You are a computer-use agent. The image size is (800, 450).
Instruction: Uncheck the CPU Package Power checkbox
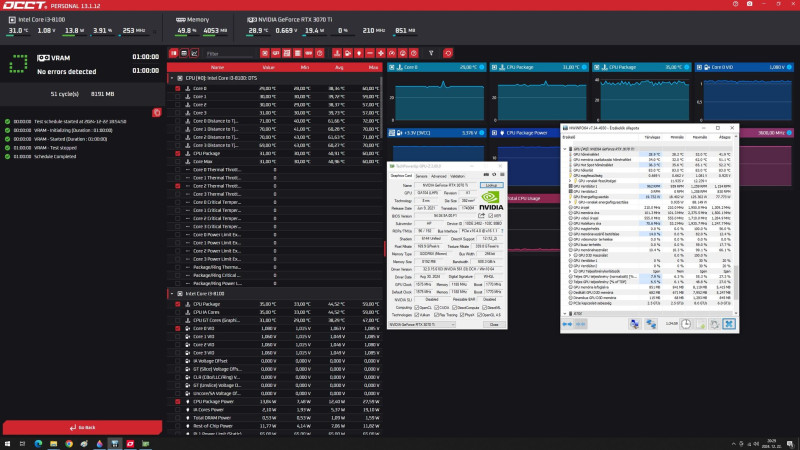pyautogui.click(x=178, y=402)
